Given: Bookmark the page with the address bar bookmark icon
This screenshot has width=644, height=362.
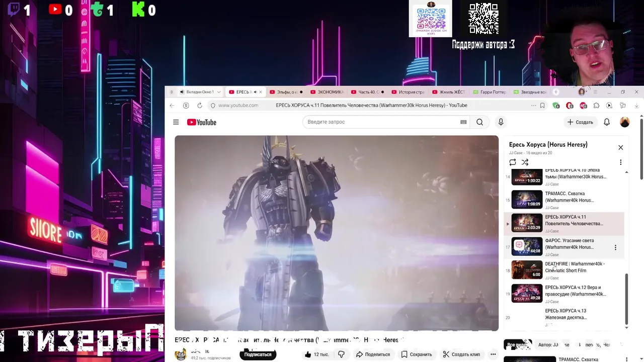Looking at the screenshot, I should (x=542, y=106).
